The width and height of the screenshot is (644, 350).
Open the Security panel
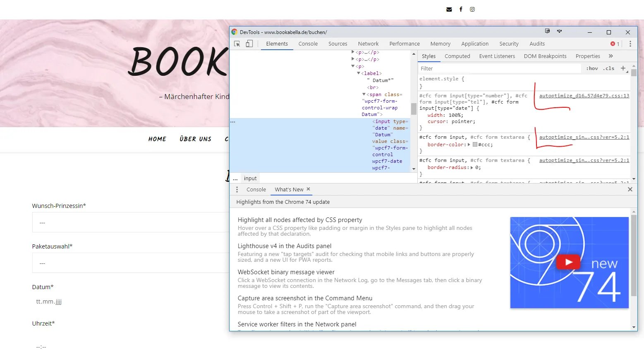(509, 44)
